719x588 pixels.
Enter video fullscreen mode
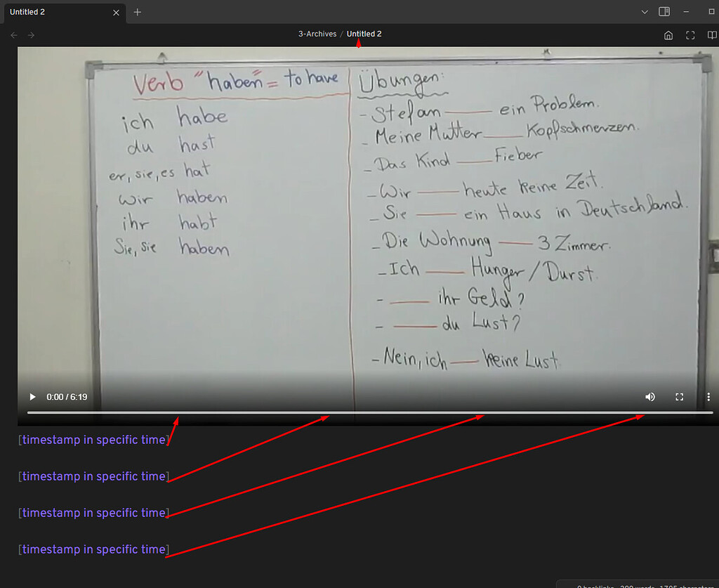coord(679,397)
